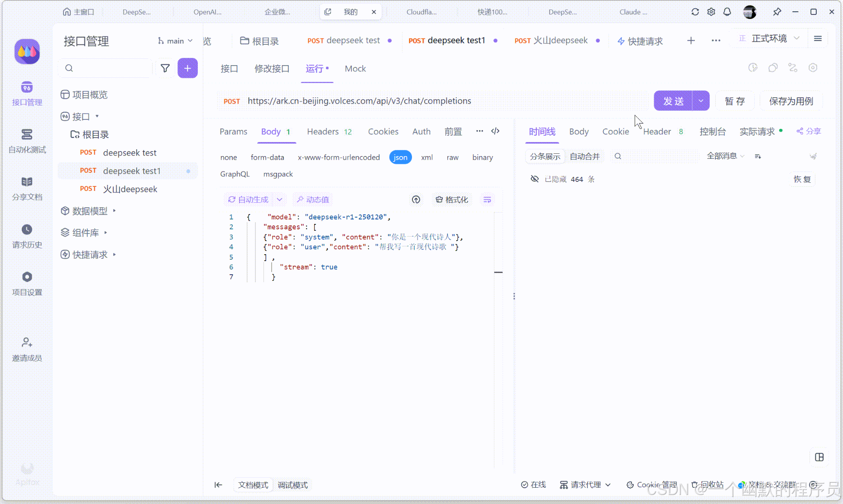The width and height of the screenshot is (843, 504).
Task: Switch to the Headers tab
Action: [329, 132]
